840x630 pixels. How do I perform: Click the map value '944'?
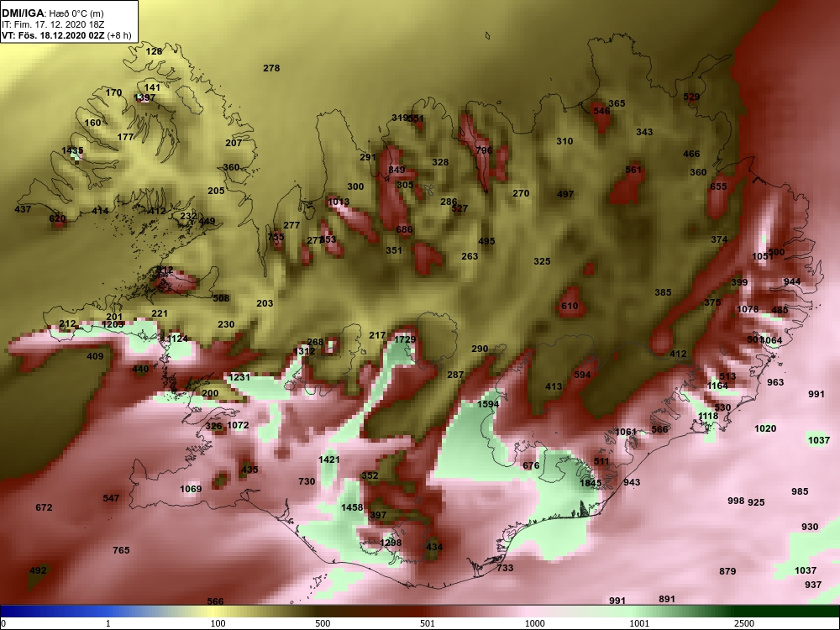pyautogui.click(x=792, y=281)
